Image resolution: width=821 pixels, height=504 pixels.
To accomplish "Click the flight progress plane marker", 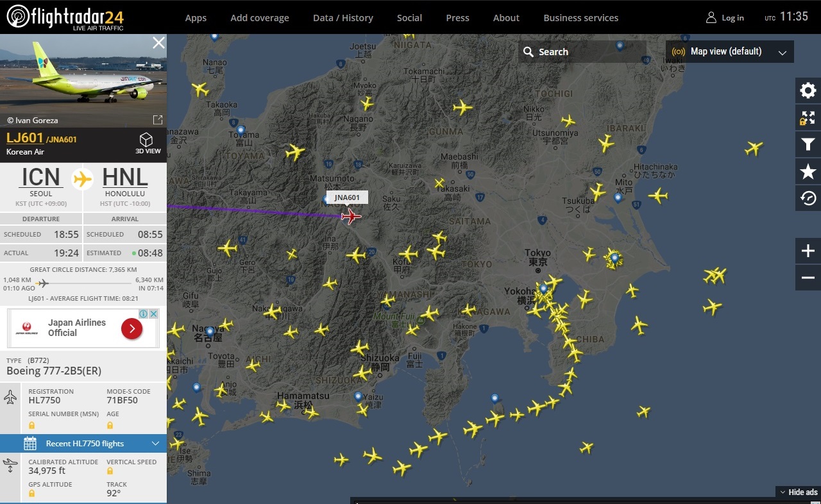I will pos(42,283).
